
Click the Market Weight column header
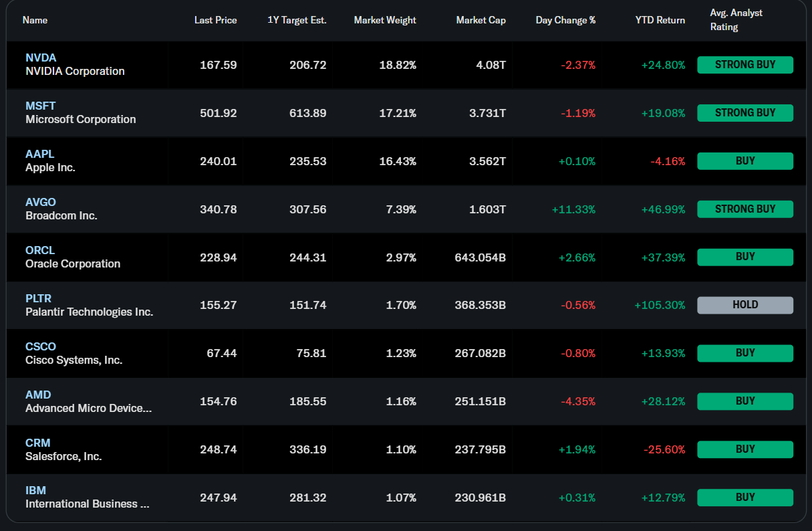point(385,20)
